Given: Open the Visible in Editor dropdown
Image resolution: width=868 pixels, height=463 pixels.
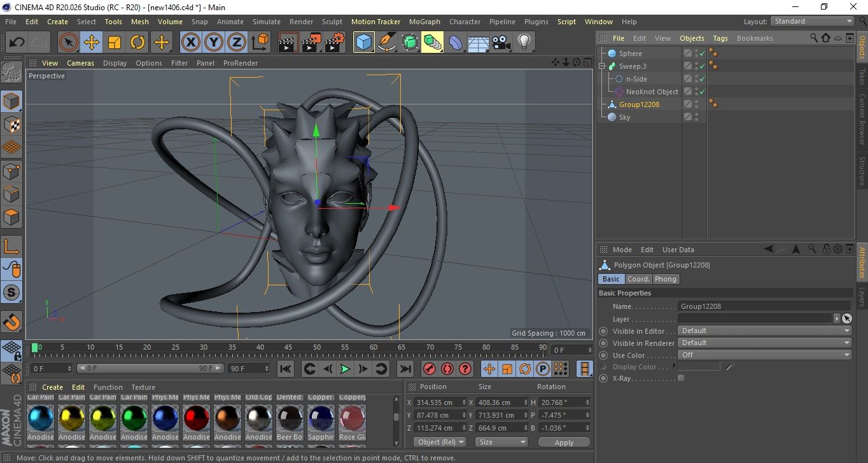Looking at the screenshot, I should (x=764, y=331).
